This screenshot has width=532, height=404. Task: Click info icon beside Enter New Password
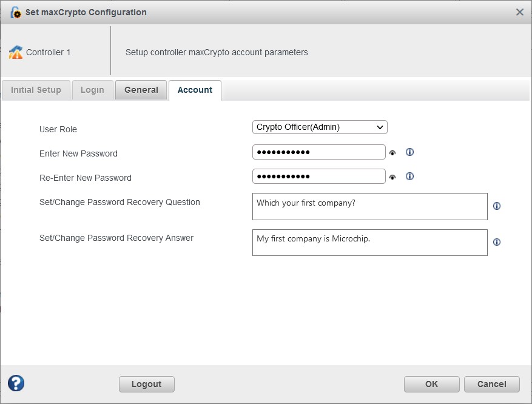409,152
